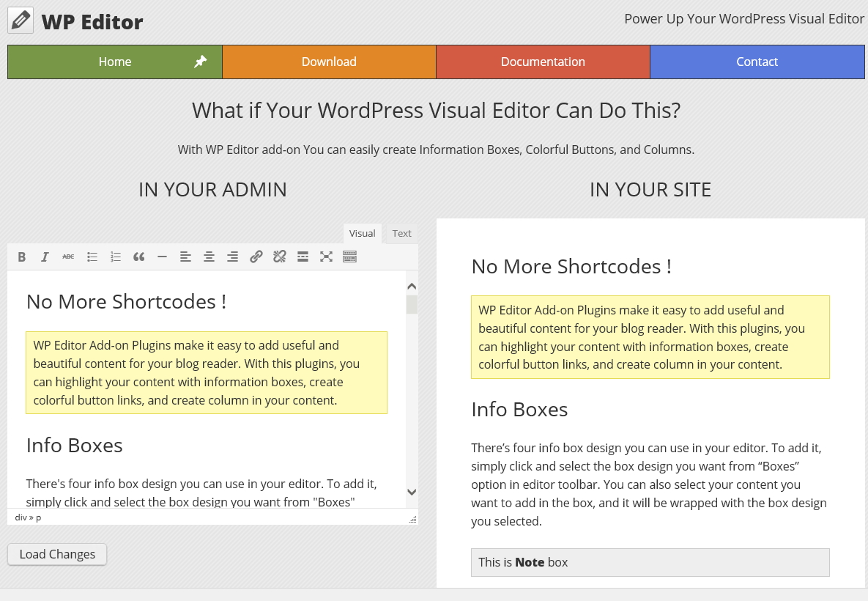The image size is (868, 601).
Task: Click the yellow info box in the editor
Action: pos(207,373)
